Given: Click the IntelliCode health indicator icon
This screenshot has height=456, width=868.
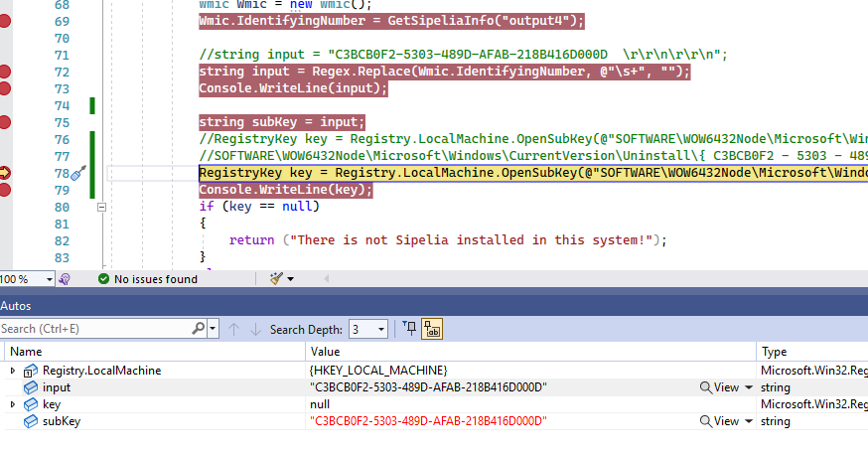Looking at the screenshot, I should point(65,279).
